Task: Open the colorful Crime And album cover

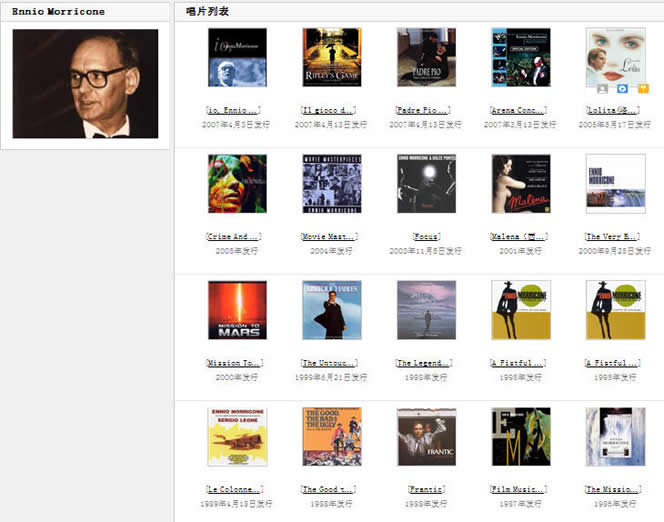Action: (238, 184)
